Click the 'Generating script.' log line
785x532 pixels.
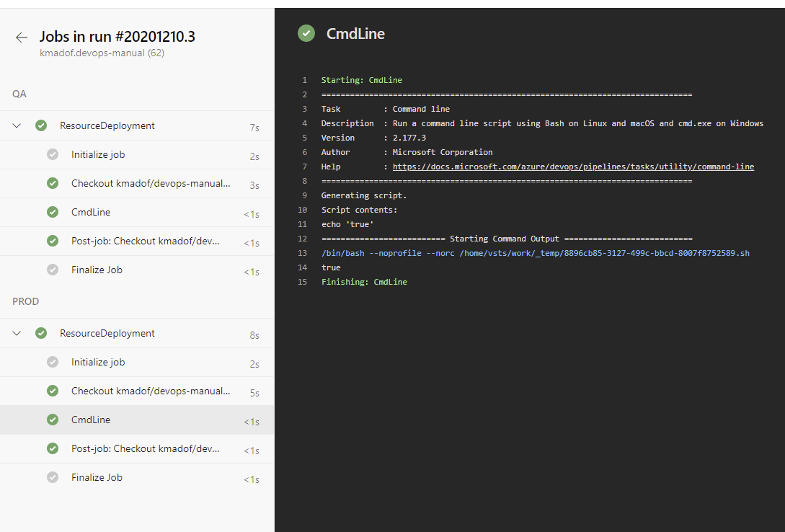[x=364, y=195]
